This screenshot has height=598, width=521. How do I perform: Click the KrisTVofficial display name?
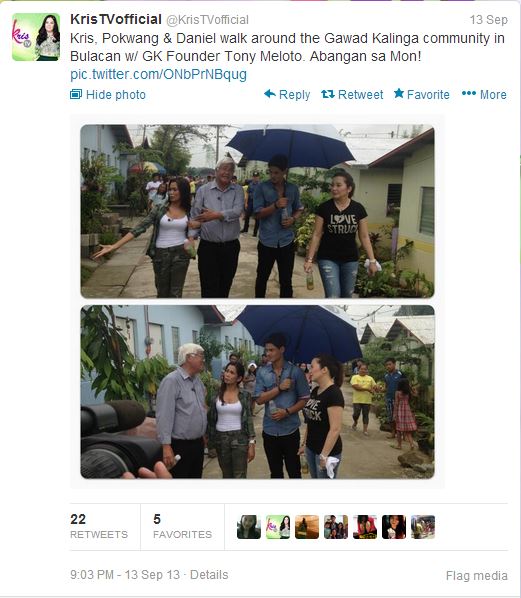tap(116, 19)
